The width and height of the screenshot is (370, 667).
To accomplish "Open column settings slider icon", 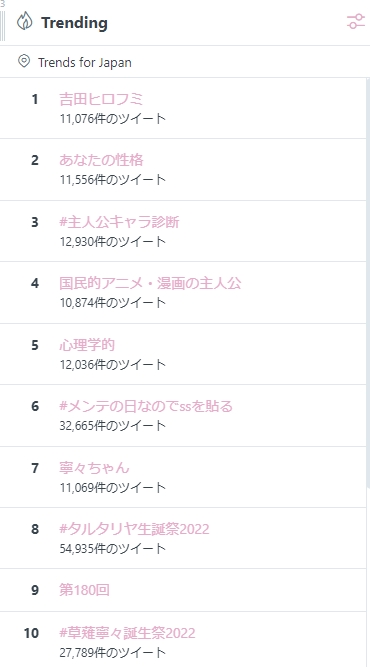I will [x=356, y=22].
